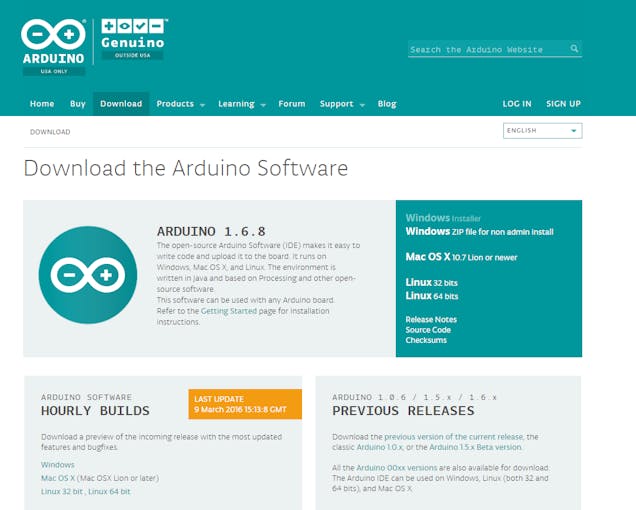Open the Arduino 1.5.x Beta version link
636x510 pixels.
coord(475,447)
